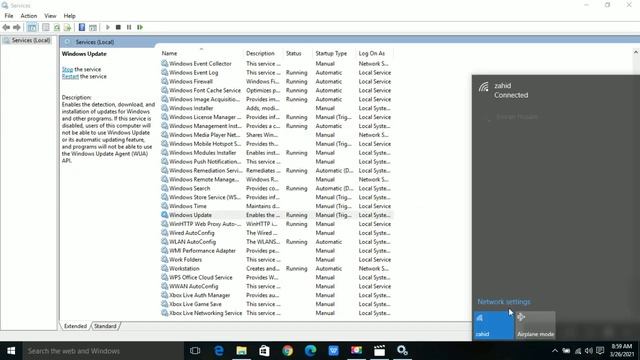The width and height of the screenshot is (640, 360).
Task: Select the Windows Event Log service
Action: [276, 73]
